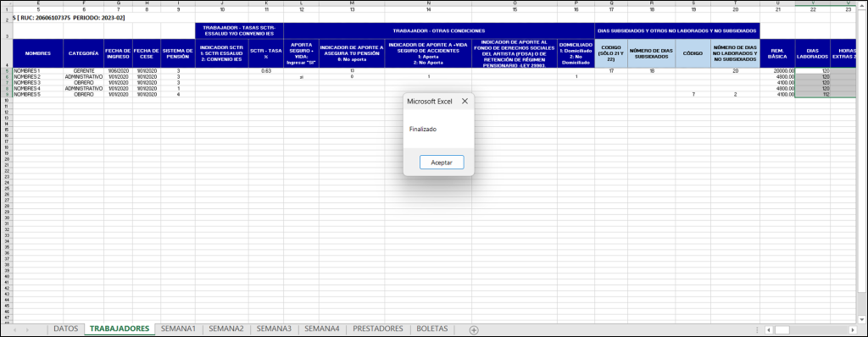Click row header 5
The height and width of the screenshot is (337, 868).
point(6,71)
